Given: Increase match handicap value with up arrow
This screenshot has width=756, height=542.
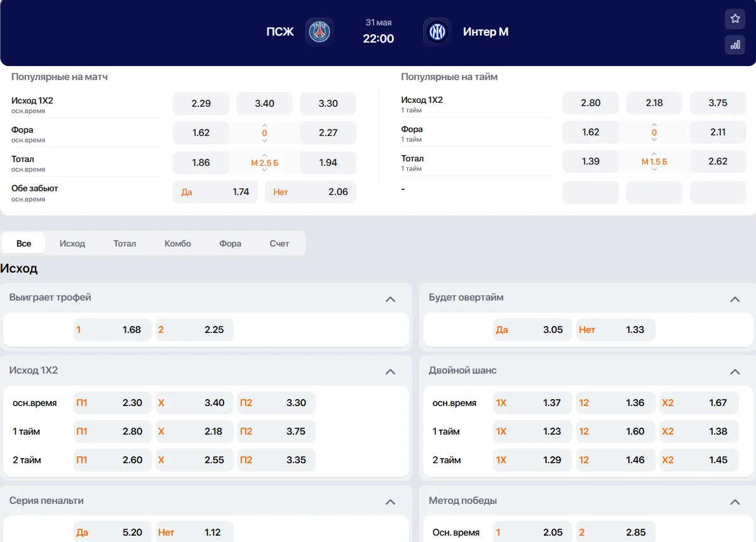Looking at the screenshot, I should 264,125.
